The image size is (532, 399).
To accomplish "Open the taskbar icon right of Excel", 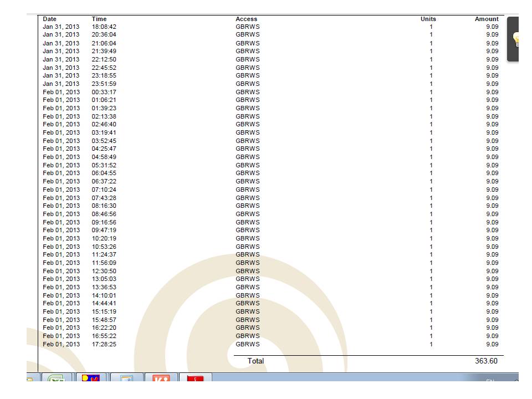I will pyautogui.click(x=91, y=378).
